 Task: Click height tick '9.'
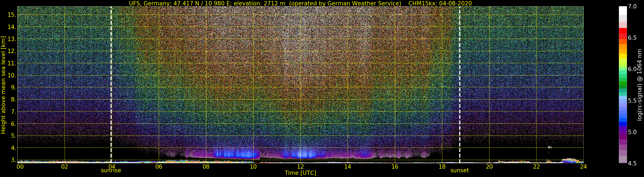(x=14, y=87)
